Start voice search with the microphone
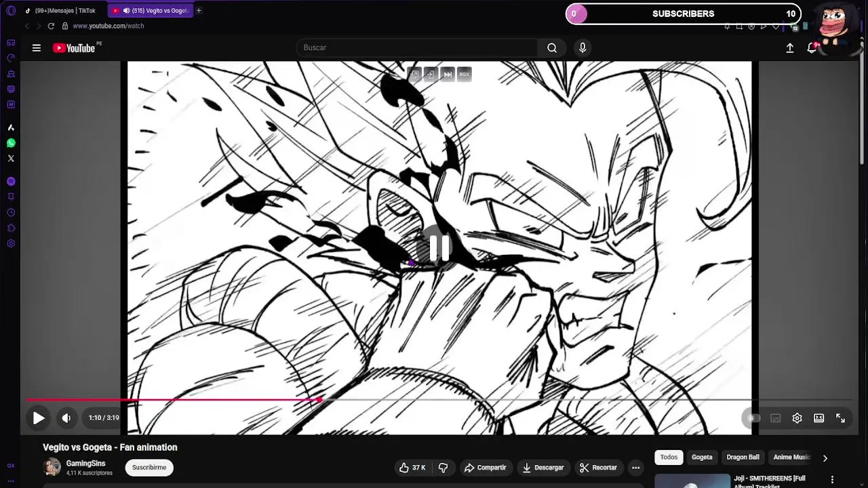This screenshot has height=488, width=868. [583, 47]
